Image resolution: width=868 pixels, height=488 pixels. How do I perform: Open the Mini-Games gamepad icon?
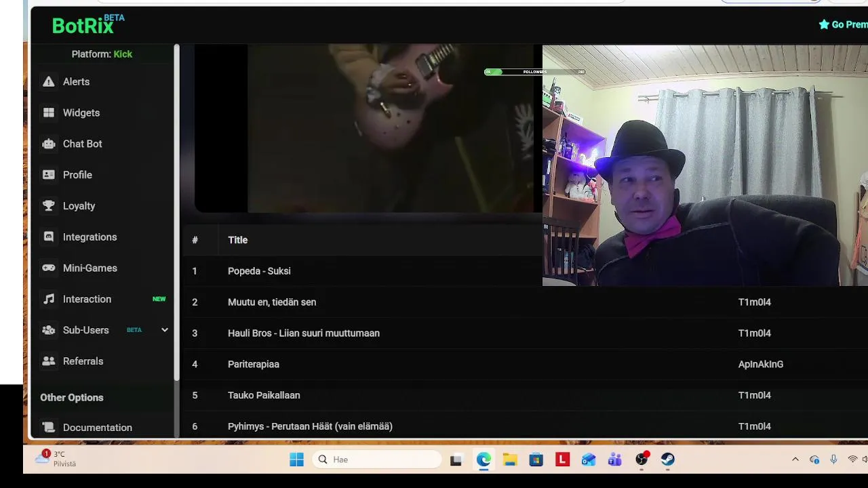tap(48, 268)
